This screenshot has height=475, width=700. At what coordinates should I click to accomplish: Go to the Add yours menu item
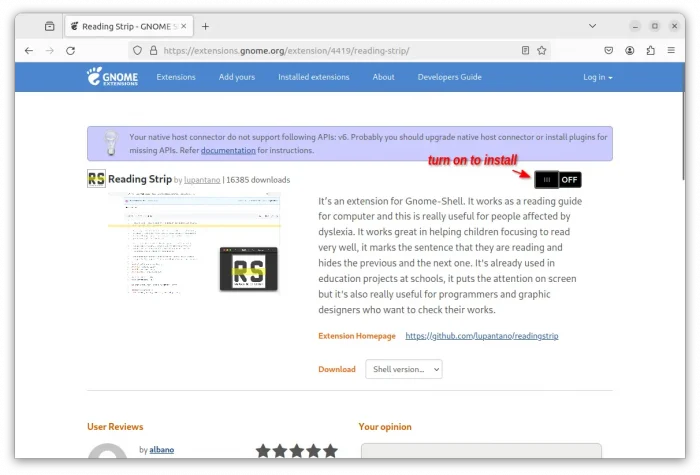tap(237, 77)
